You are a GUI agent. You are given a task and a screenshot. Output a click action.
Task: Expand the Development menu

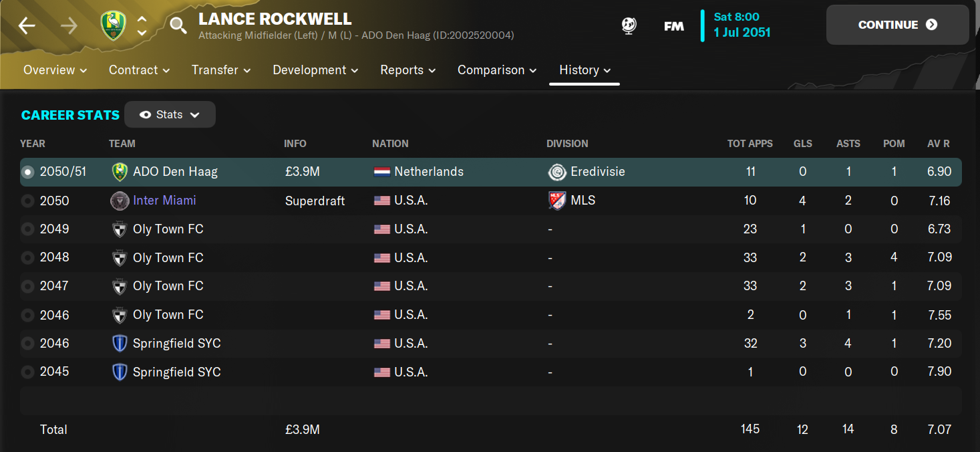tap(315, 70)
